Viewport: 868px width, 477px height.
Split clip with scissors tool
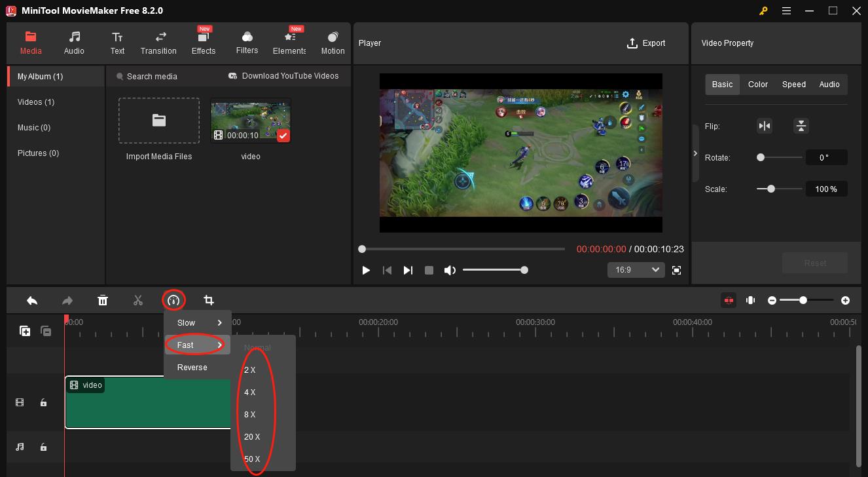point(138,300)
